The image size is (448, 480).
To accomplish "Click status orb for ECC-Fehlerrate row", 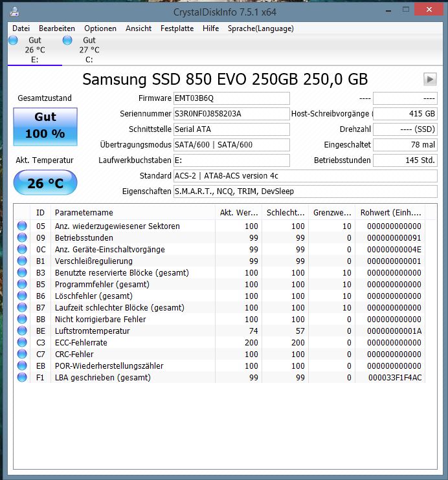I will point(22,342).
